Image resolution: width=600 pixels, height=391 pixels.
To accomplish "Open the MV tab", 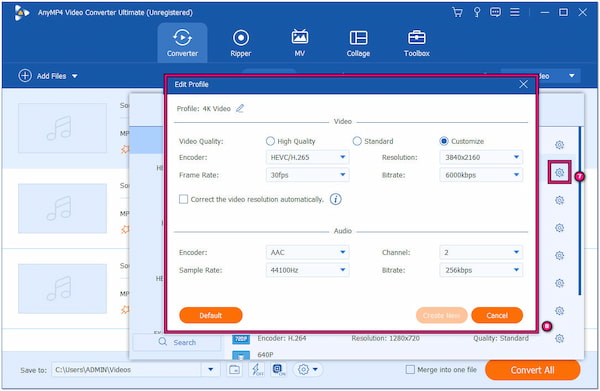I will tap(300, 43).
